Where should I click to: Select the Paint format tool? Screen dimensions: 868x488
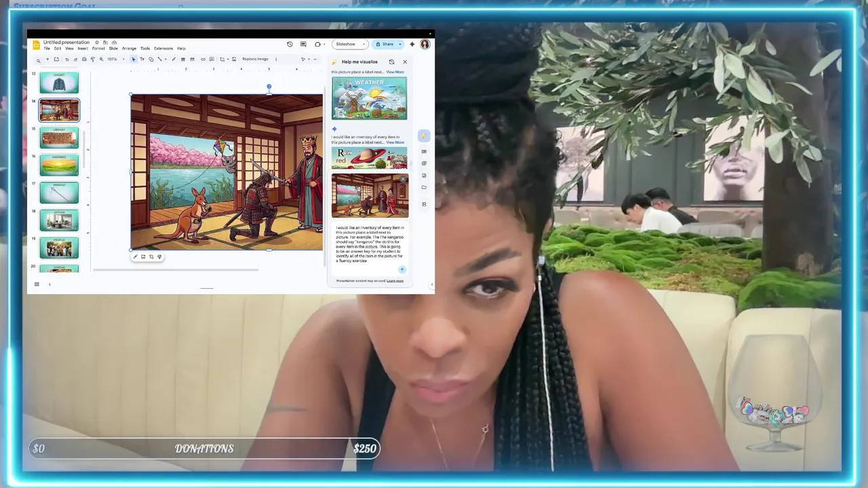point(93,59)
